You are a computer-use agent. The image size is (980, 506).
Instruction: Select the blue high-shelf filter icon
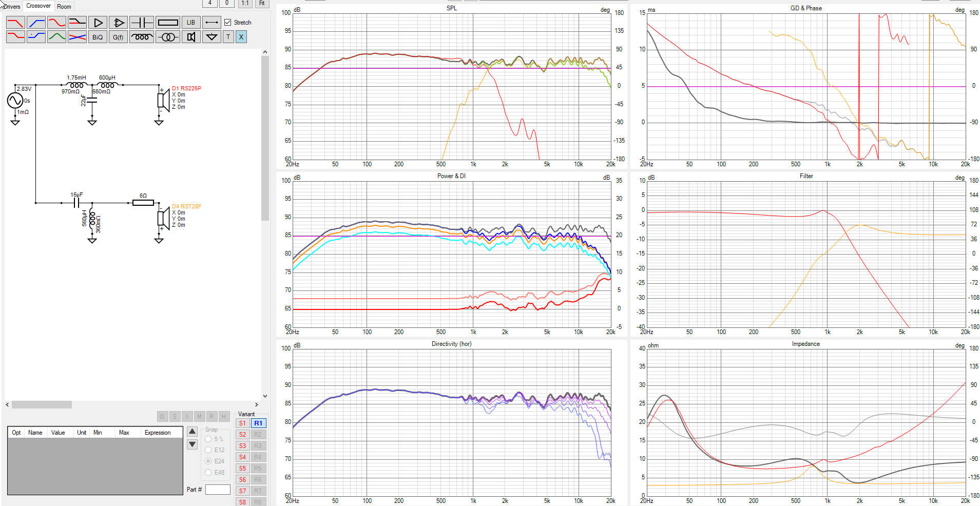(x=36, y=37)
